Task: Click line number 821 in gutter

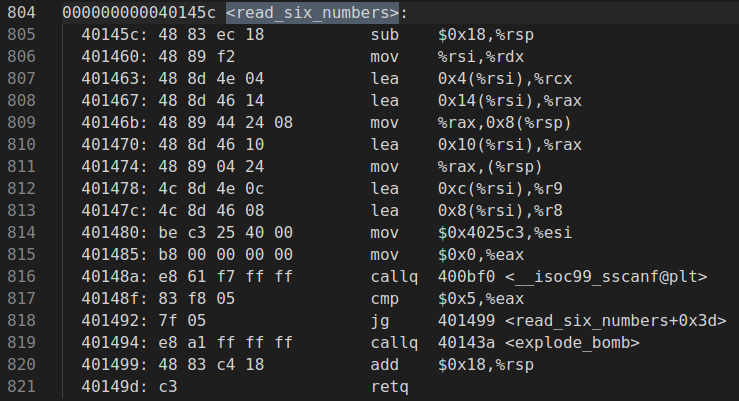Action: pyautogui.click(x=20, y=386)
